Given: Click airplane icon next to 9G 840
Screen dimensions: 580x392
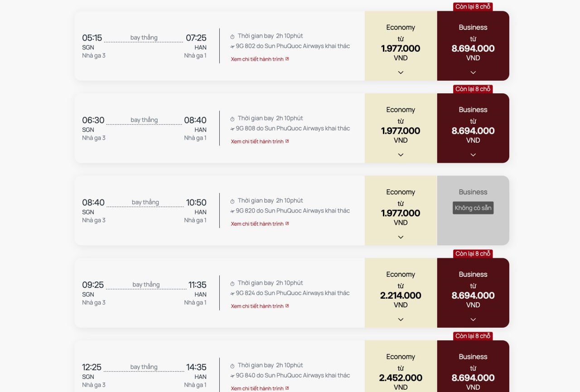Looking at the screenshot, I should 232,376.
